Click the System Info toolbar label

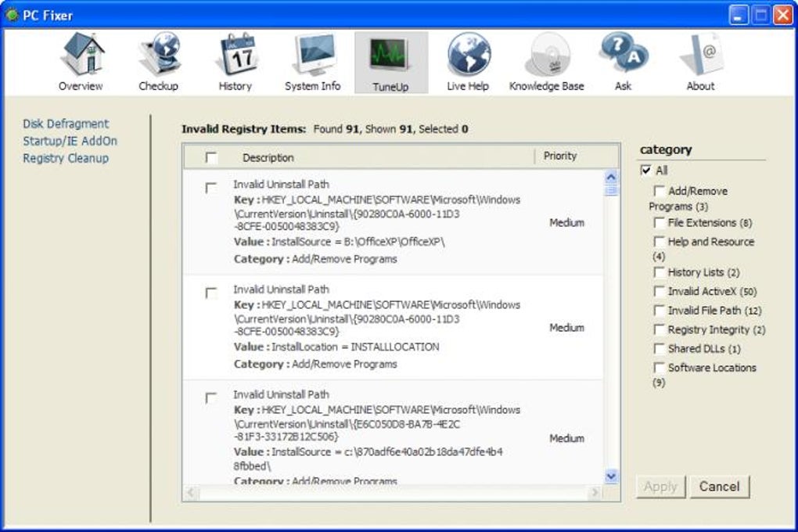312,86
